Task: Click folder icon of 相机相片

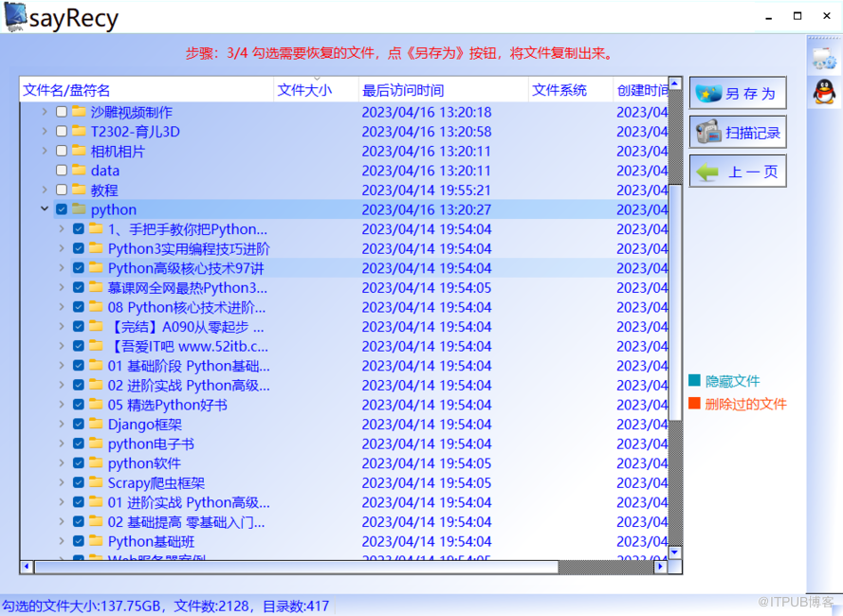Action: [79, 151]
